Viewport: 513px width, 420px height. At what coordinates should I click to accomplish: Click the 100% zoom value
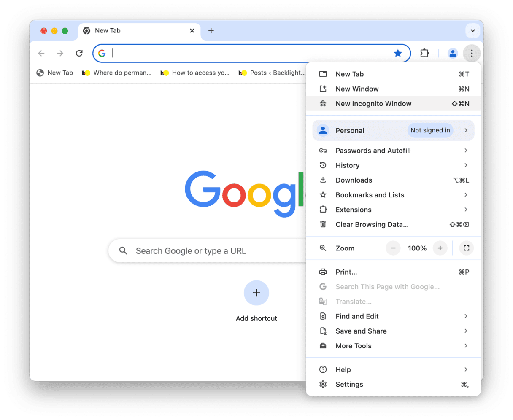[417, 248]
